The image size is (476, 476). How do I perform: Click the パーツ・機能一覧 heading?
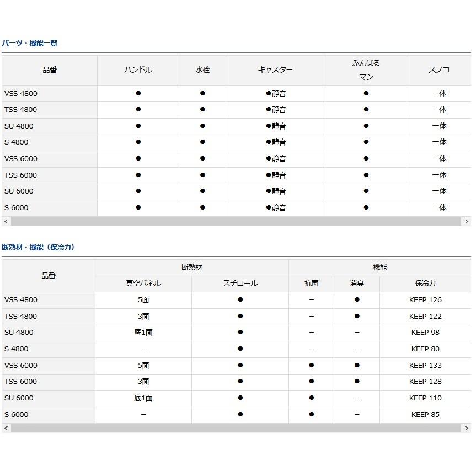pos(29,44)
